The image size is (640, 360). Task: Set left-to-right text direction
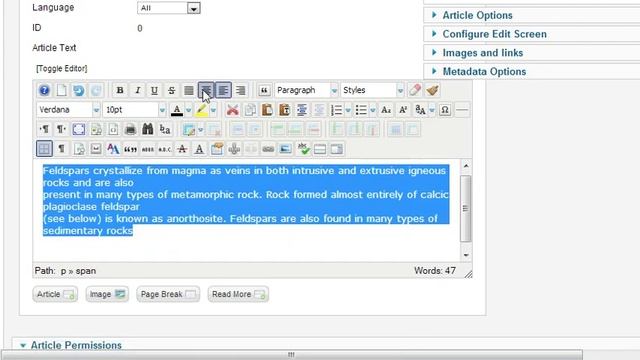click(x=44, y=129)
